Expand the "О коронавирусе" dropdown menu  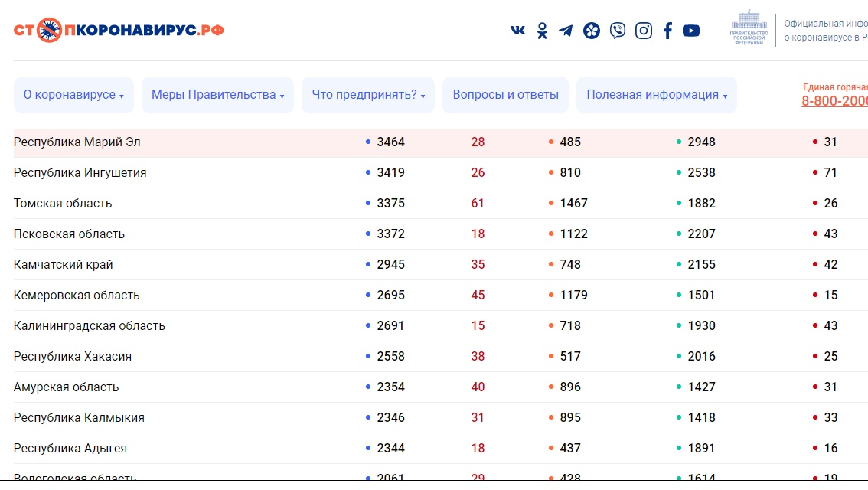tap(73, 95)
